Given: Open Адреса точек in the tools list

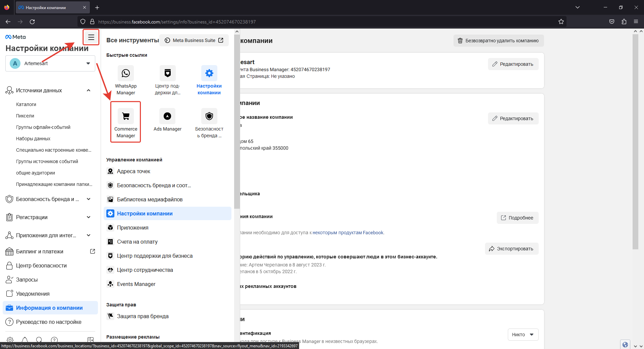Looking at the screenshot, I should (167, 171).
